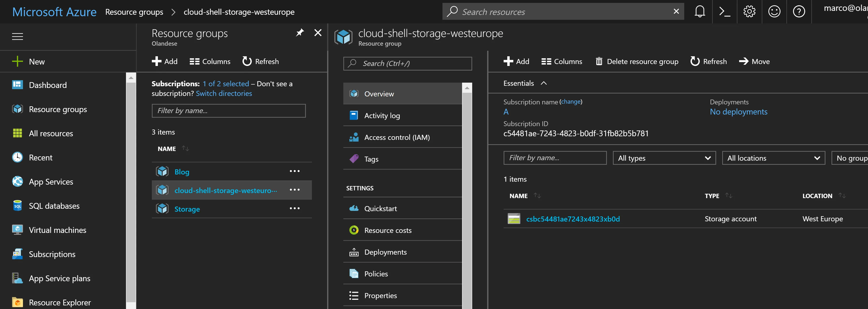
Task: Click Delete resource group
Action: (637, 61)
